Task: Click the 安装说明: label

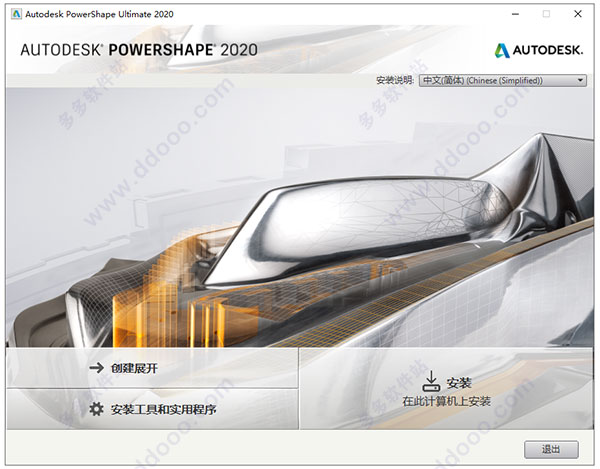Action: coord(395,80)
